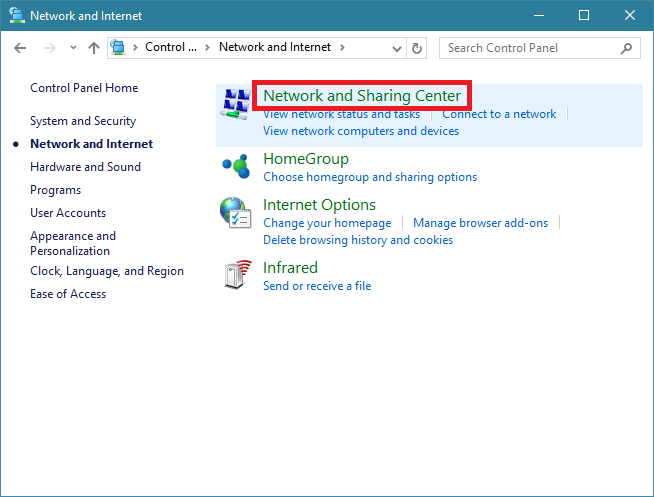
Task: Open Programs category
Action: click(55, 190)
